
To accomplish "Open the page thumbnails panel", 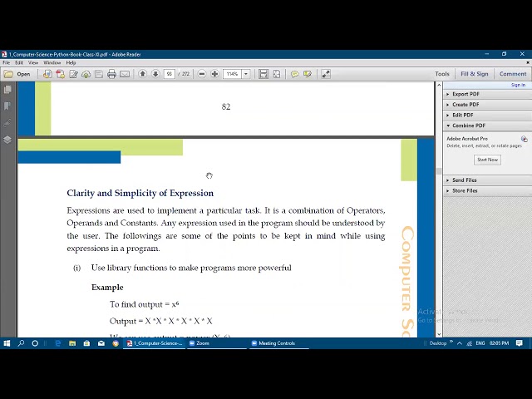I will coord(7,90).
